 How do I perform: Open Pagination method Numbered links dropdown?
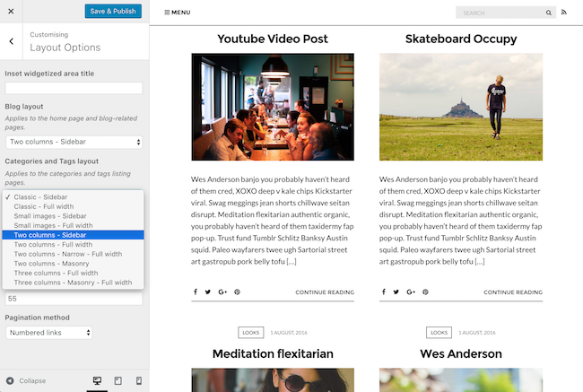pyautogui.click(x=49, y=333)
